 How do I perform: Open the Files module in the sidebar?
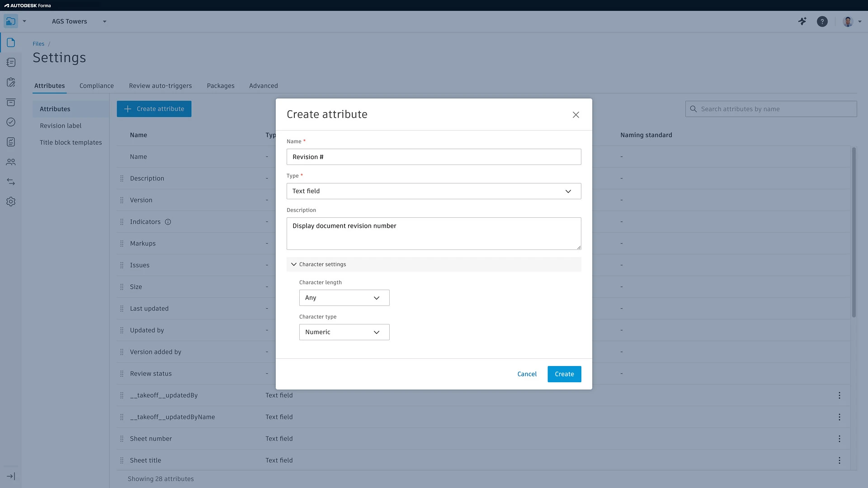coord(11,42)
